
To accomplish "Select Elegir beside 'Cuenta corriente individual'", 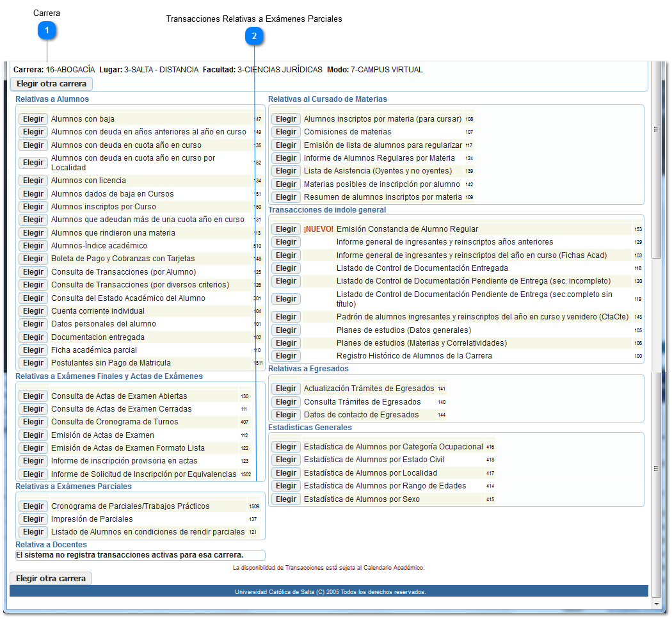I will [x=33, y=311].
